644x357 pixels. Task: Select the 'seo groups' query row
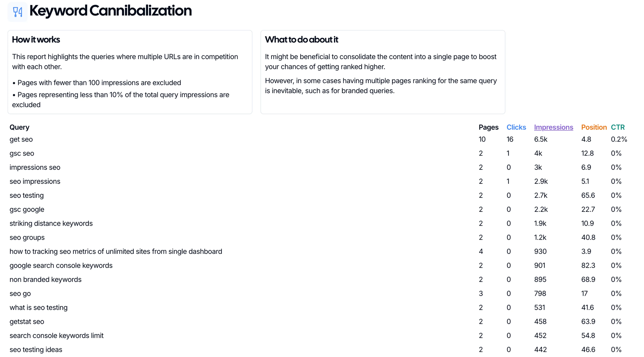27,237
